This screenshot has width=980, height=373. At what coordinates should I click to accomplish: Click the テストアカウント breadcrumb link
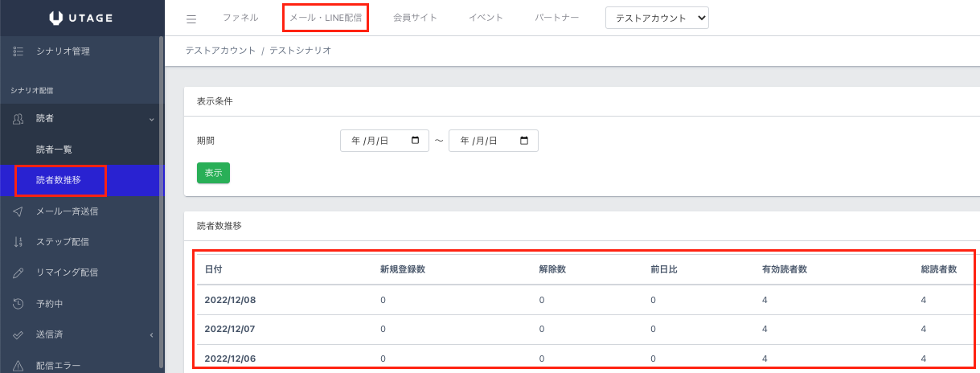(x=219, y=51)
